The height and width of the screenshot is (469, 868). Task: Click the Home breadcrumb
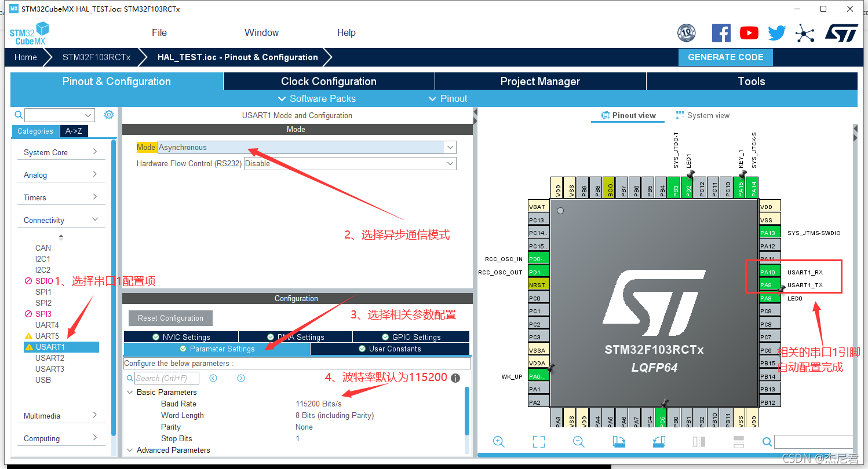(x=25, y=57)
